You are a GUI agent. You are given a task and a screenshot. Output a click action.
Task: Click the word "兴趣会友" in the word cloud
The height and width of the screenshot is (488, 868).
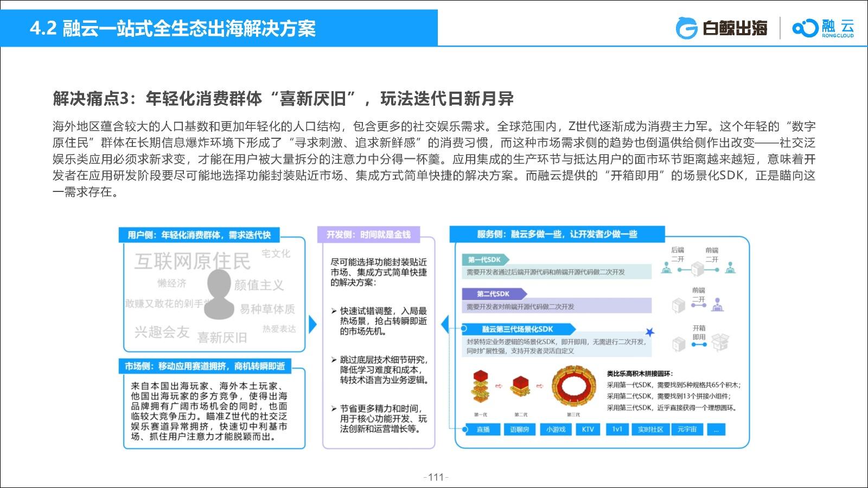162,332
